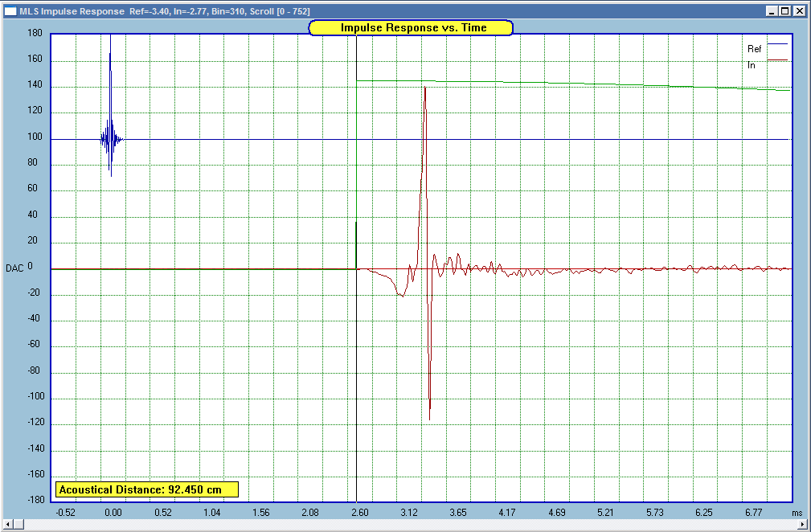
Task: Click the red impulse negative trough
Action: [429, 417]
